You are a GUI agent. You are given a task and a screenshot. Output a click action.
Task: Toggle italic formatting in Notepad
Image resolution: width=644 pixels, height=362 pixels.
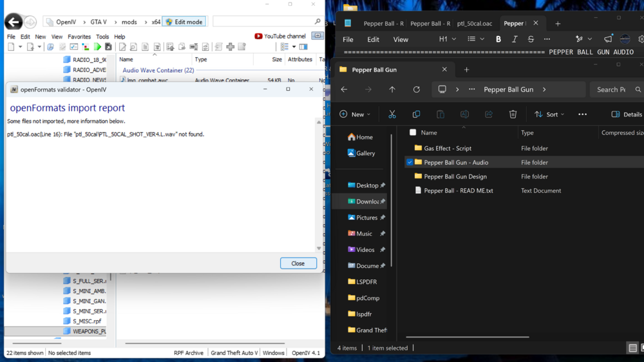pos(514,39)
